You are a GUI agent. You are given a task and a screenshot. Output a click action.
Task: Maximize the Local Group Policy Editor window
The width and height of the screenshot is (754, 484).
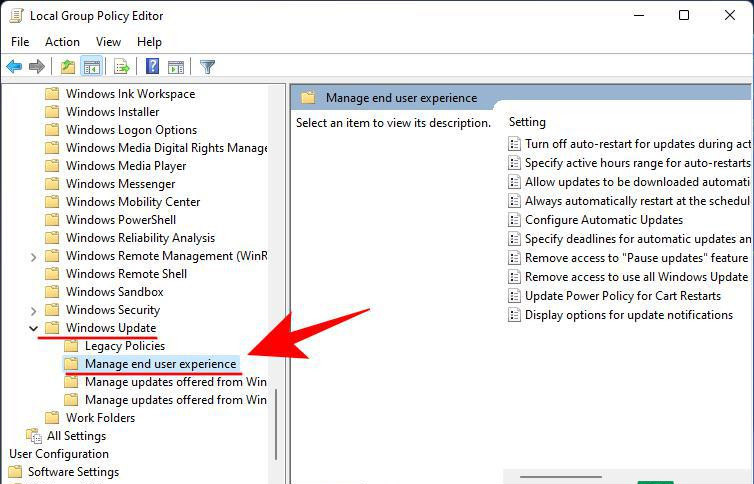point(684,15)
